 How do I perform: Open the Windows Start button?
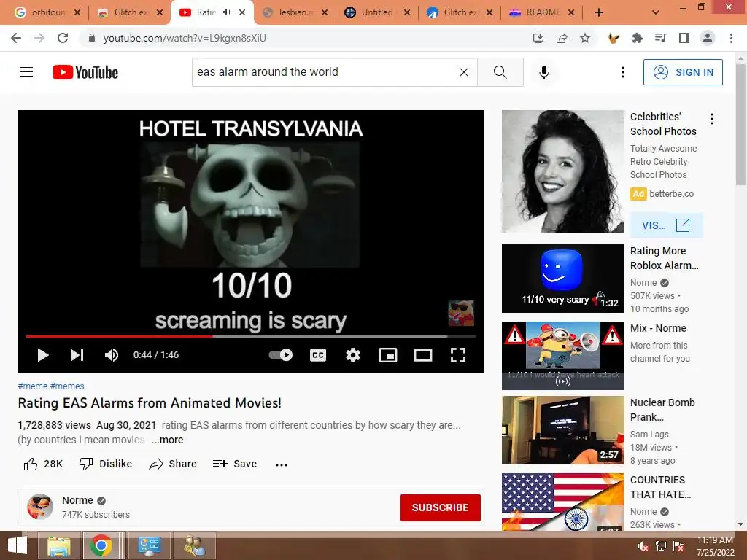point(18,545)
